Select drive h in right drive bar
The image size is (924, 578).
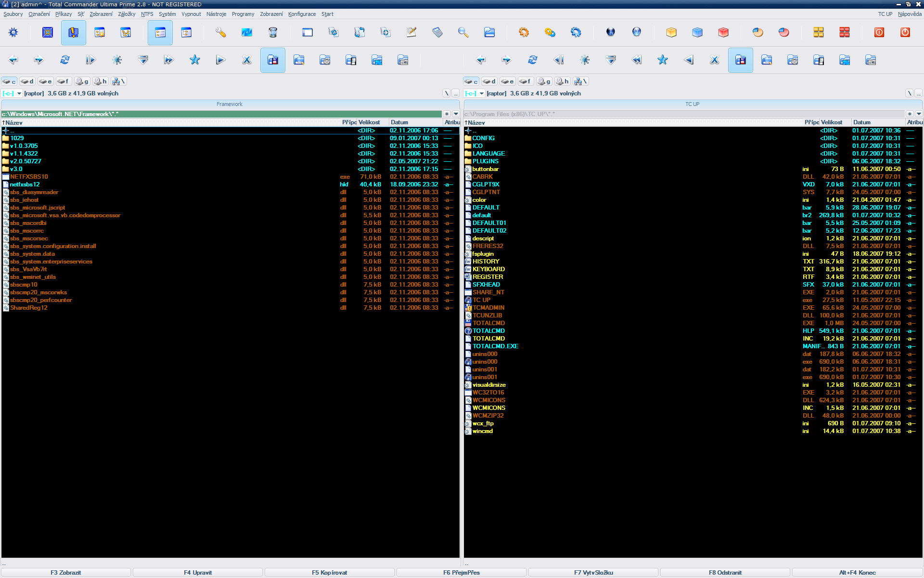click(563, 81)
